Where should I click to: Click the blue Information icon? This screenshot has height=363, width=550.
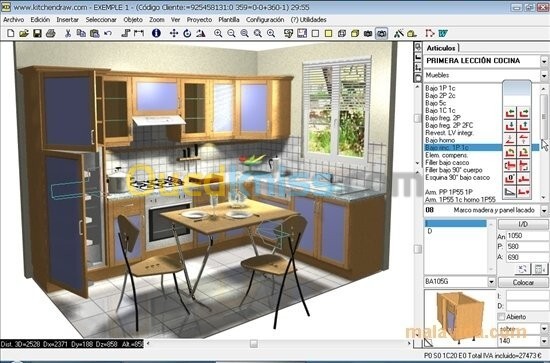156,33
